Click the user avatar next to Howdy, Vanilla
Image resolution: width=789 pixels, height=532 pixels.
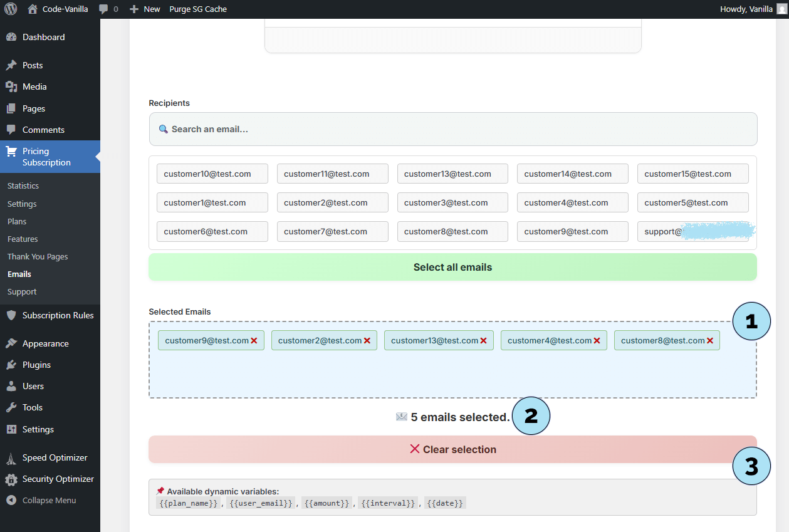[781, 9]
